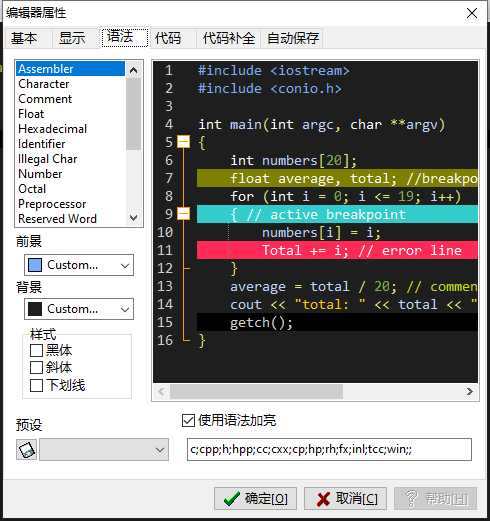The width and height of the screenshot is (490, 521).
Task: Click the float average breakpoint line
Action: 337,178
